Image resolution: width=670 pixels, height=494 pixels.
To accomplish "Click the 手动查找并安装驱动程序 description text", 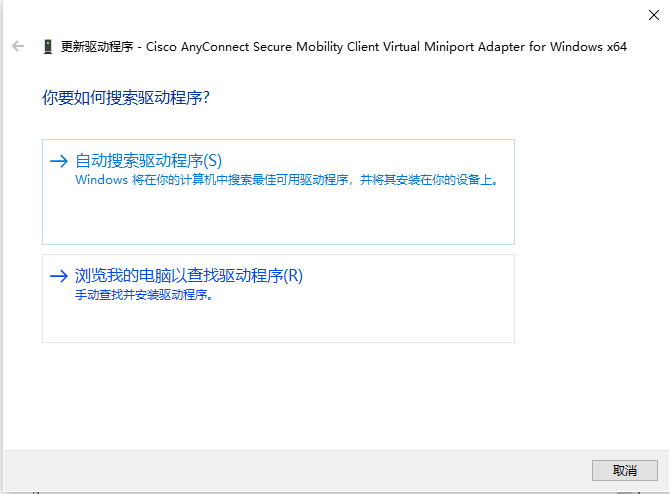I will tap(144, 296).
